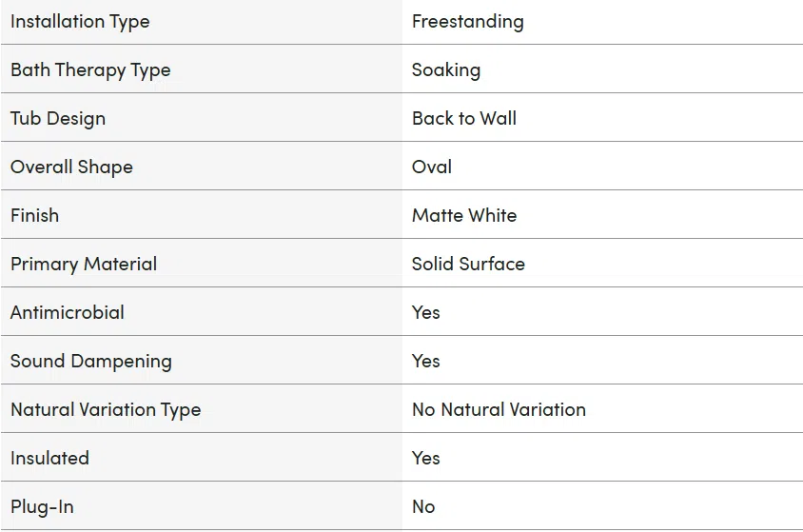Select the Yes value for Antimicrobial
The width and height of the screenshot is (803, 532).
coord(425,312)
